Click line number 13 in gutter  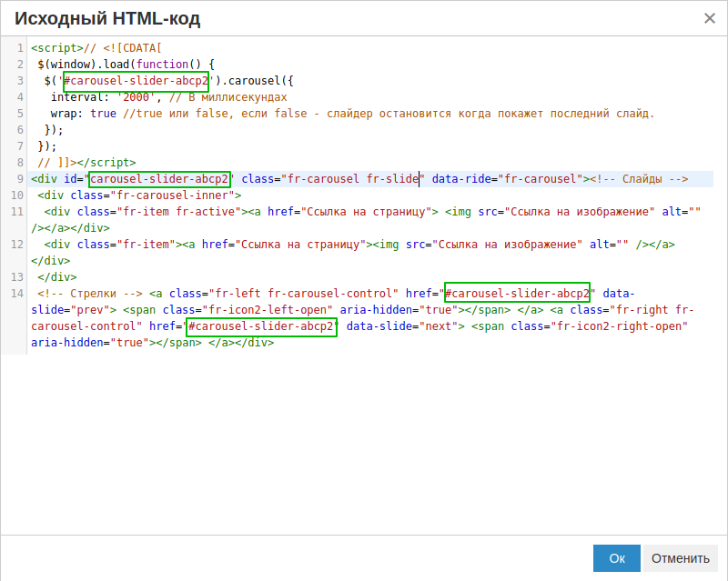17,277
